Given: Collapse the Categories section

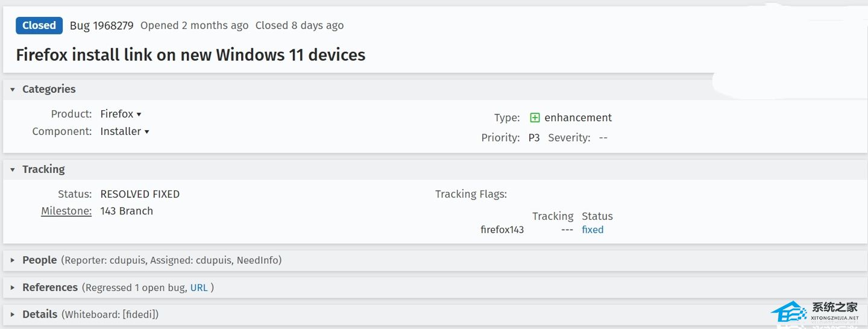Looking at the screenshot, I should [13, 89].
